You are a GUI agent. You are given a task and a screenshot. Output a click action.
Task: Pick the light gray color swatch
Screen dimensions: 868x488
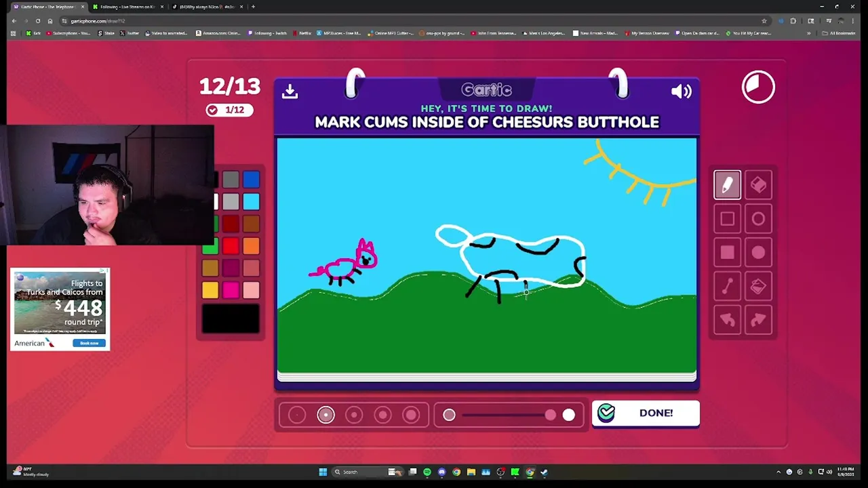[231, 202]
